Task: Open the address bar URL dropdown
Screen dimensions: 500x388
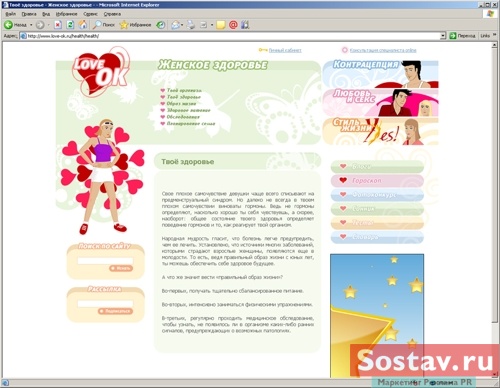Action: (x=443, y=36)
